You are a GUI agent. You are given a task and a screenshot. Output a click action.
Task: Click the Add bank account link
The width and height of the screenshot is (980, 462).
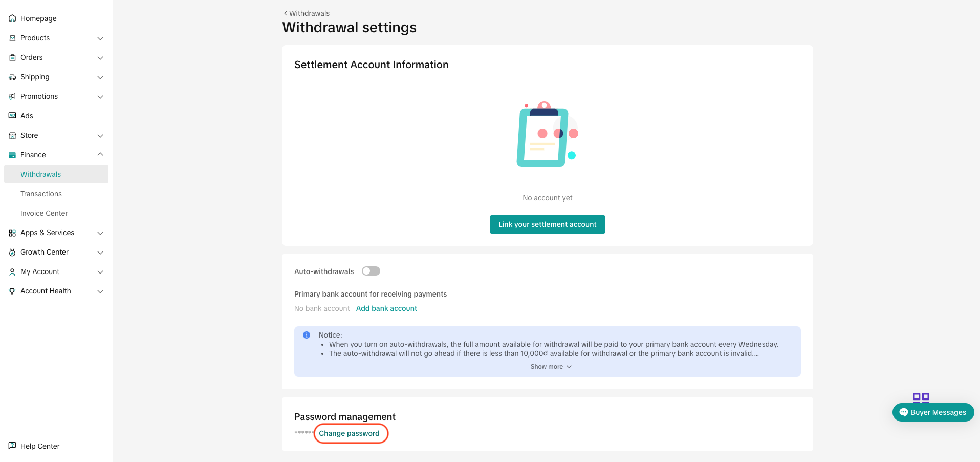coord(386,308)
